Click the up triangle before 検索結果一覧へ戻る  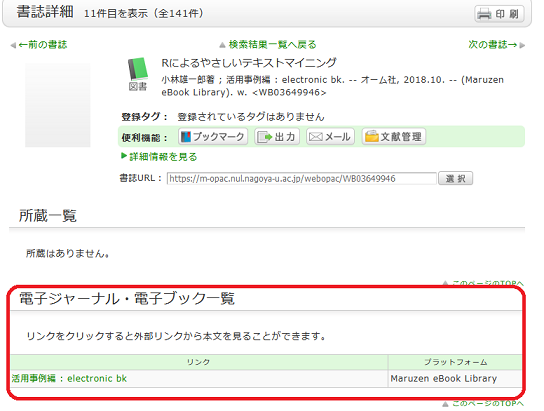(222, 45)
